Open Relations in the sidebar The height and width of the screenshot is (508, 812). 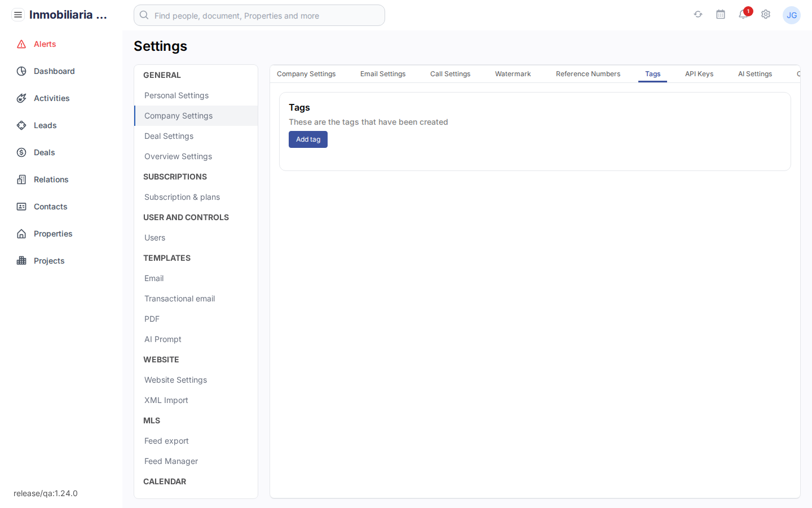(x=51, y=179)
